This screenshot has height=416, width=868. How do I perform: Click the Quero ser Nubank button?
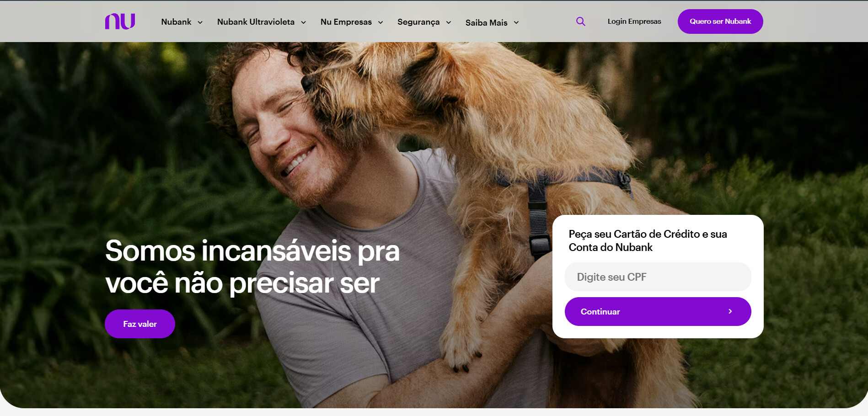point(720,21)
